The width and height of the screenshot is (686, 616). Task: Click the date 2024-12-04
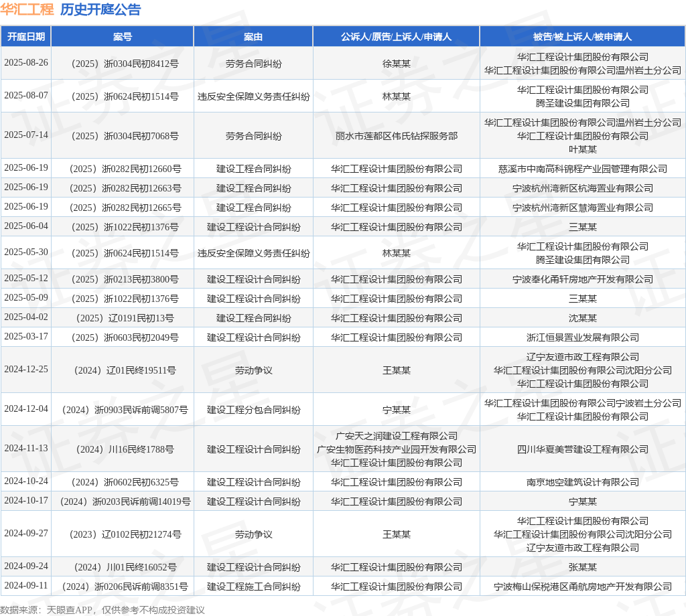(x=26, y=409)
